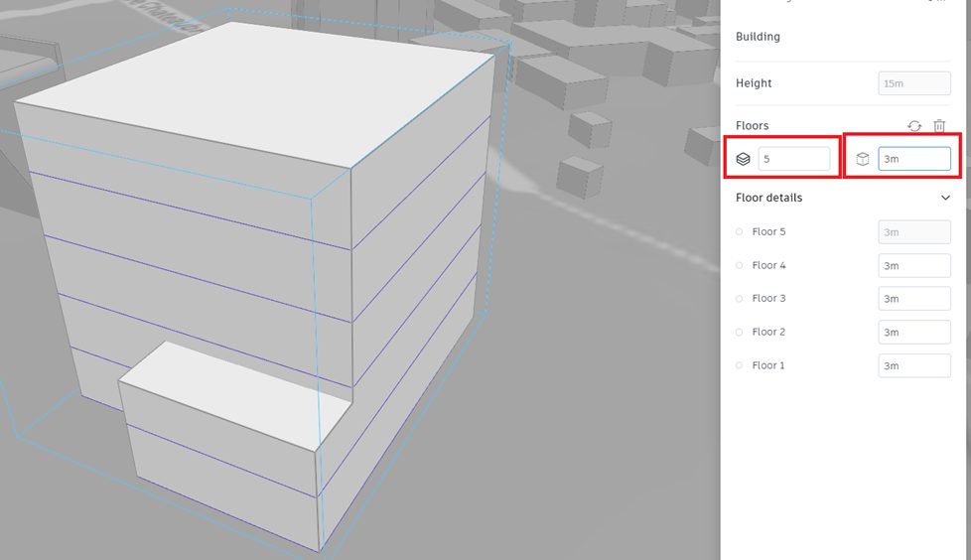
Task: Delete floors with the trash icon
Action: pyautogui.click(x=939, y=126)
